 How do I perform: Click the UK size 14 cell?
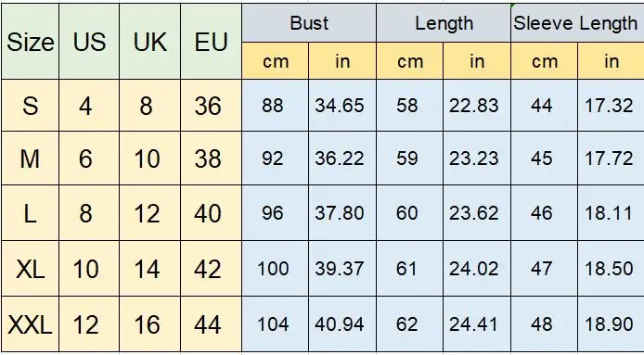[x=150, y=269]
